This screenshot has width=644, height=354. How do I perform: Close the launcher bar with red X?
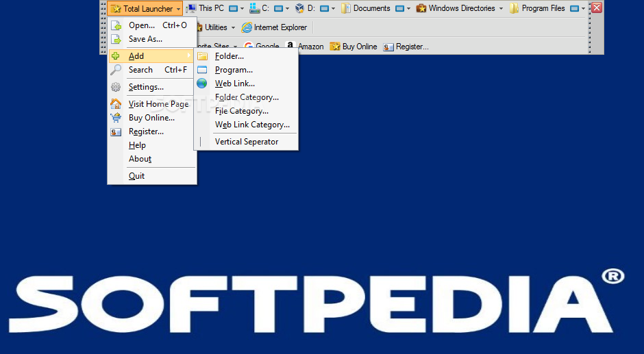pyautogui.click(x=597, y=8)
